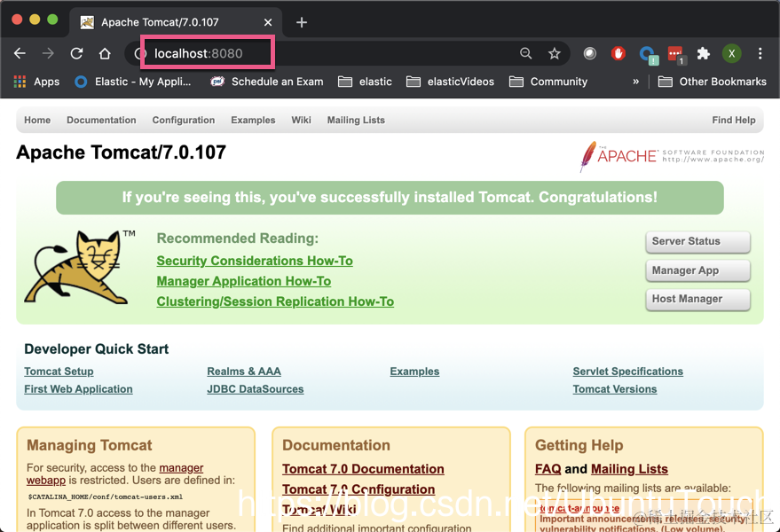Image resolution: width=780 pixels, height=532 pixels.
Task: Open the Host Manager button
Action: click(x=698, y=300)
